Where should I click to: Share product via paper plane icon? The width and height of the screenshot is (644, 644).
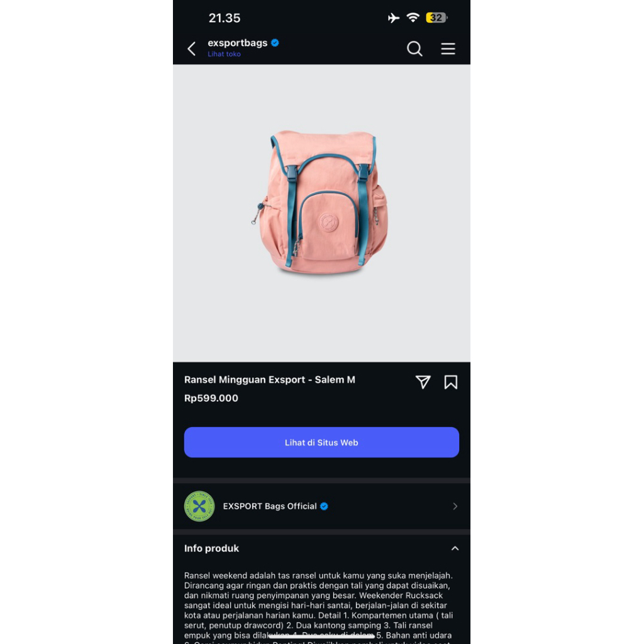(423, 382)
